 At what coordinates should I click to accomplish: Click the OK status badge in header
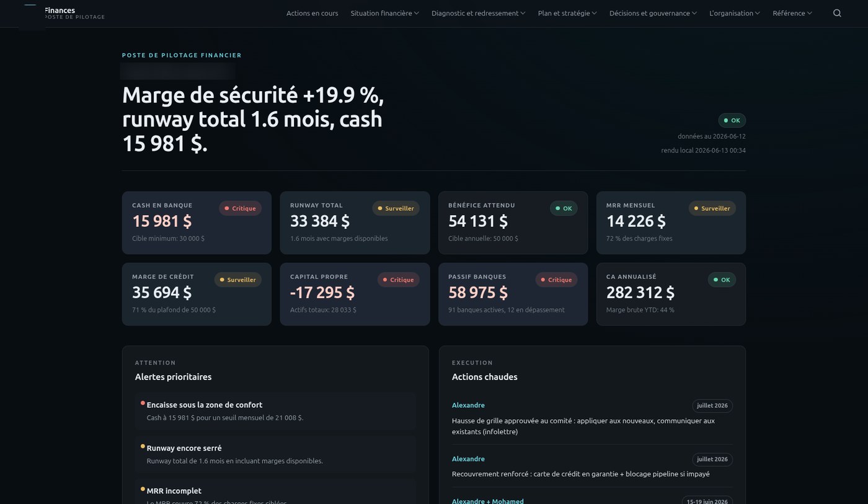pos(732,120)
